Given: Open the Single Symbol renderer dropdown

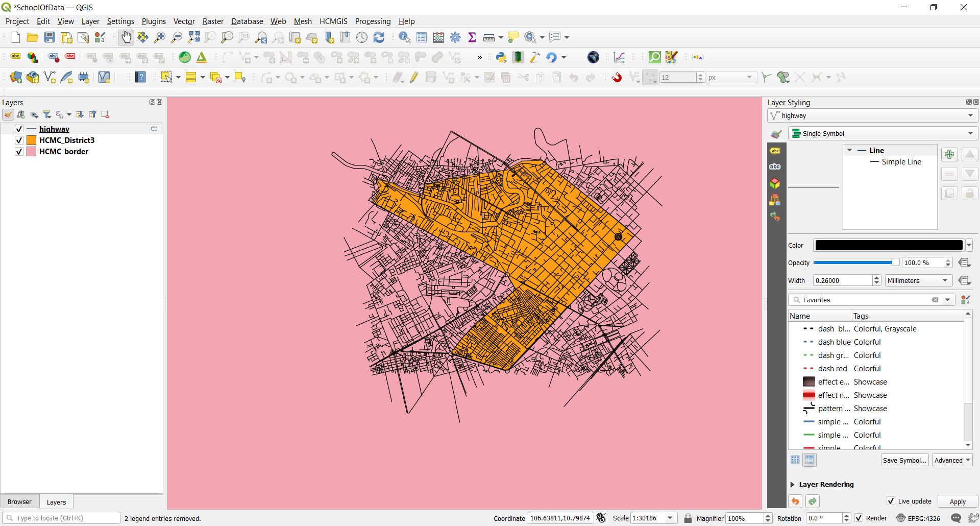Looking at the screenshot, I should (x=883, y=134).
